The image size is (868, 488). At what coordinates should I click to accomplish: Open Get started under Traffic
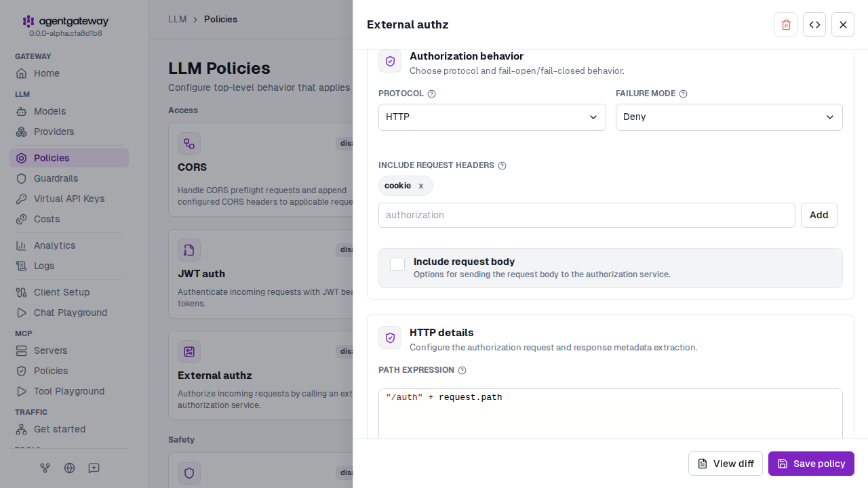pos(69,429)
